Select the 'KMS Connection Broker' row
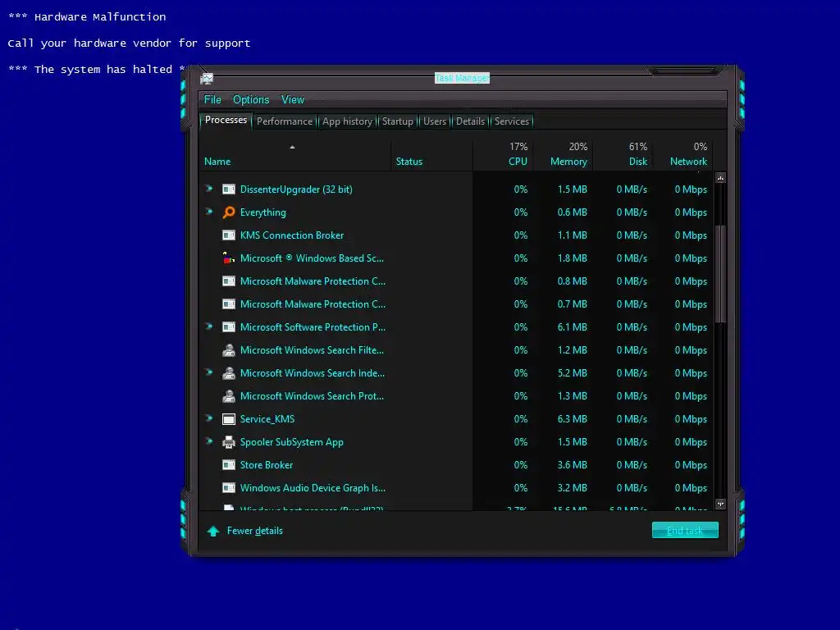Image resolution: width=840 pixels, height=630 pixels. [456, 235]
